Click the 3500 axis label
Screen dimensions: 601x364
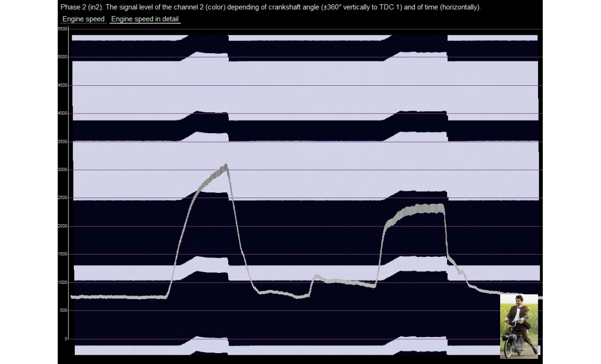(x=62, y=141)
